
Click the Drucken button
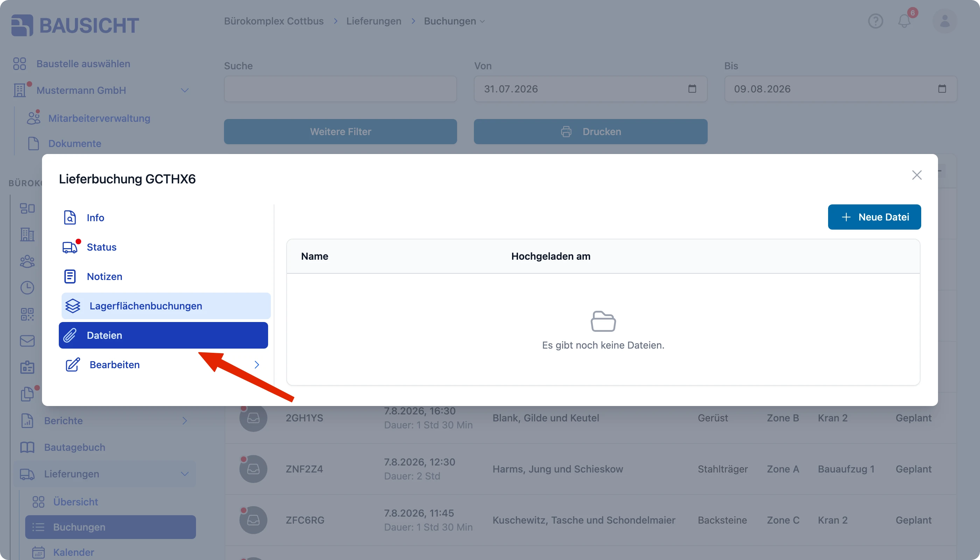(x=590, y=132)
